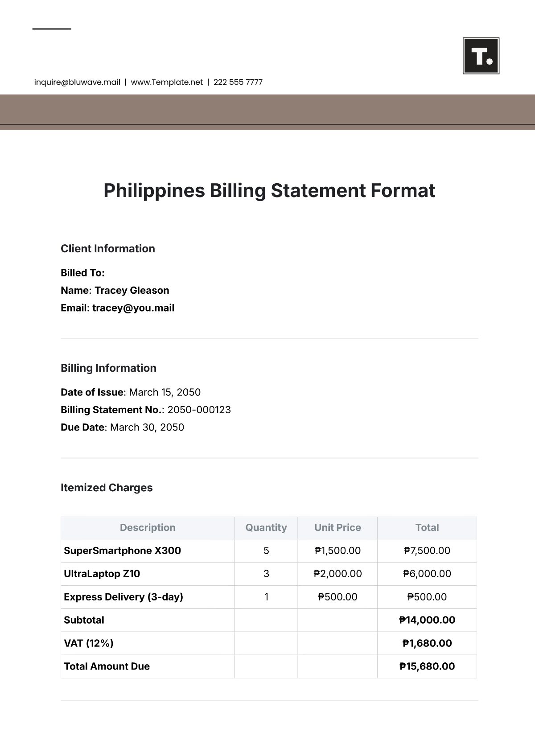Click the Express Delivery unit price cell
535x756 pixels.
coord(337,597)
